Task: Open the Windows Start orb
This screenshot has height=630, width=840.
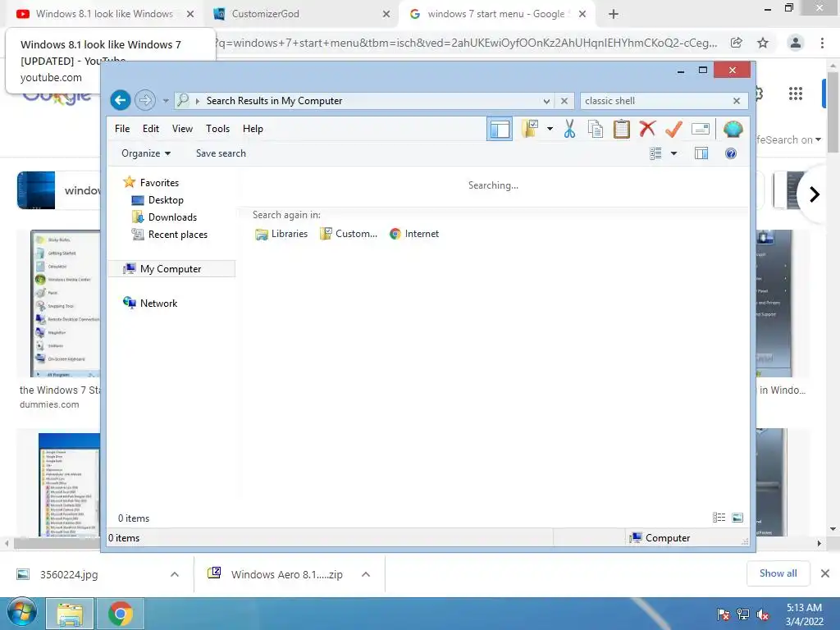Action: coord(21,613)
